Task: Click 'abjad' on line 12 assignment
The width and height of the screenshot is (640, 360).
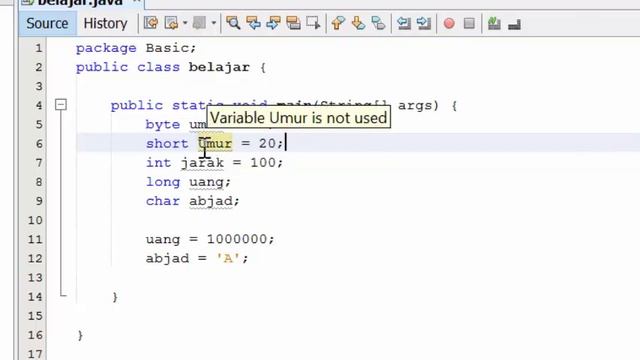Action: 167,258
